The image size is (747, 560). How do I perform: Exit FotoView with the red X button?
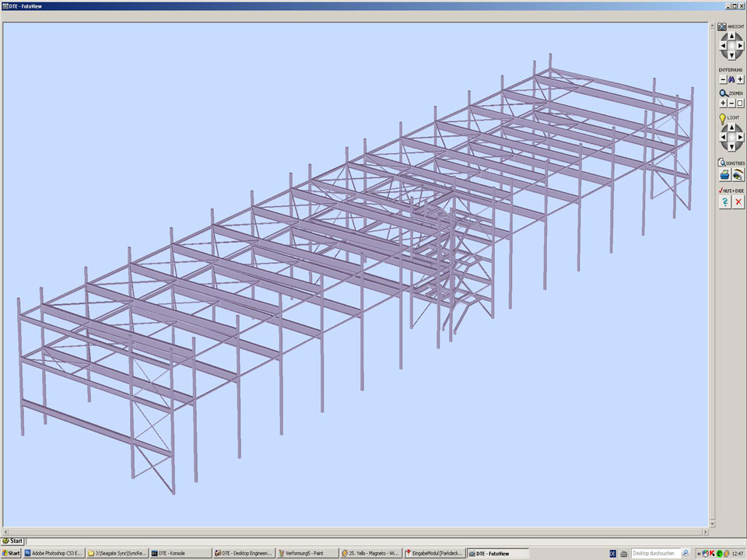pyautogui.click(x=738, y=201)
